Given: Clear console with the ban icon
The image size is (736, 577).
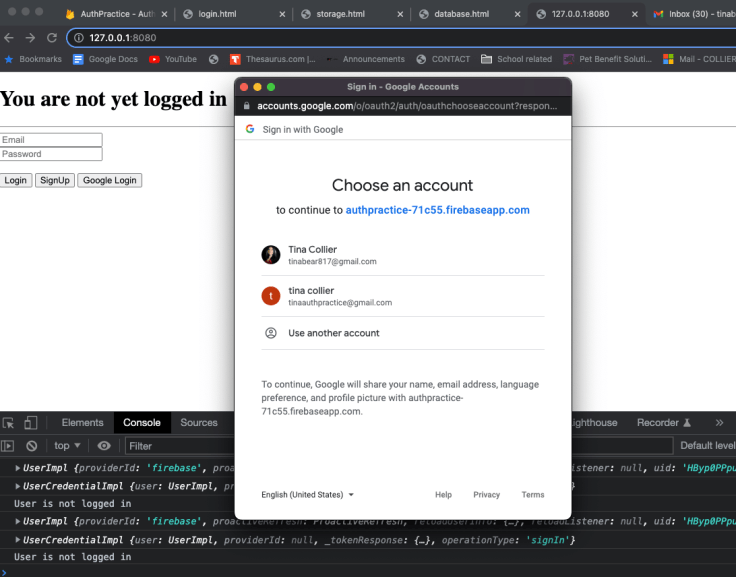Looking at the screenshot, I should click(x=31, y=446).
